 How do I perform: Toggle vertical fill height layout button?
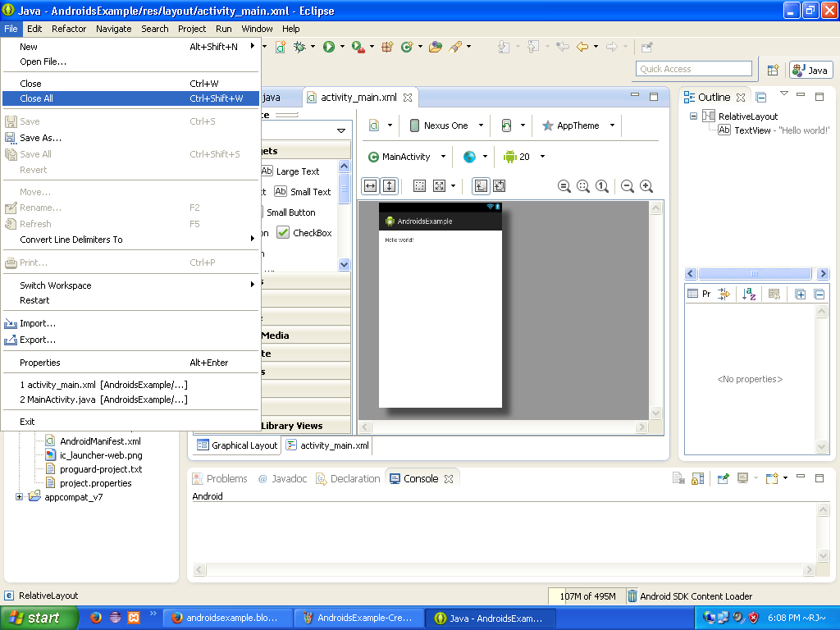[390, 186]
